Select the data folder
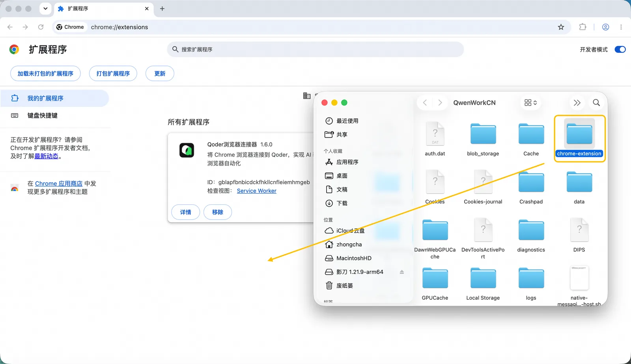This screenshot has width=631, height=364. click(579, 182)
